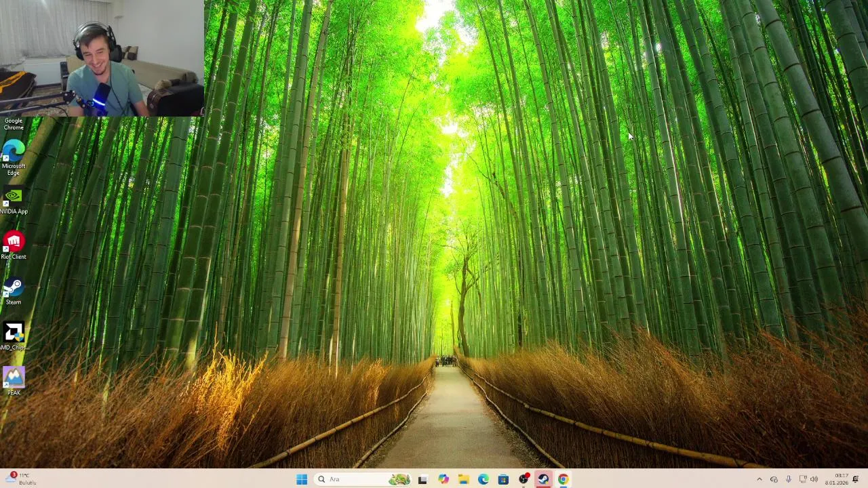This screenshot has height=488, width=868.
Task: Open network settings from the tray
Action: click(x=803, y=479)
